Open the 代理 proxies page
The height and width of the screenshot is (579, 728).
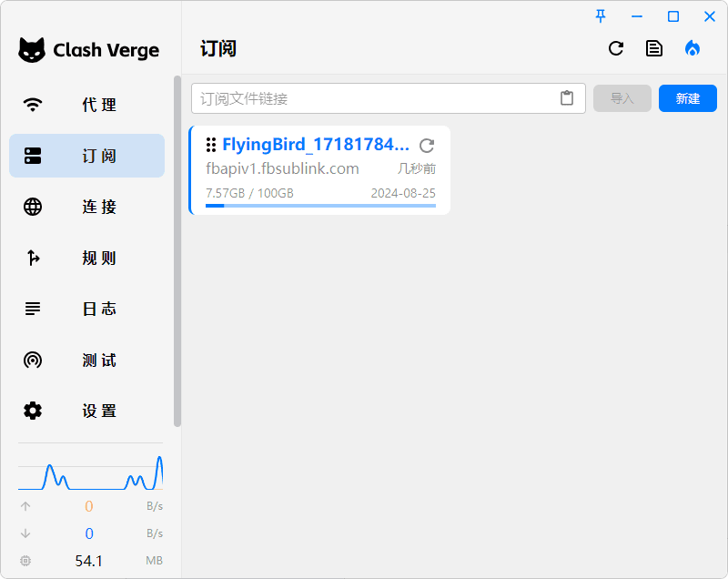point(86,105)
